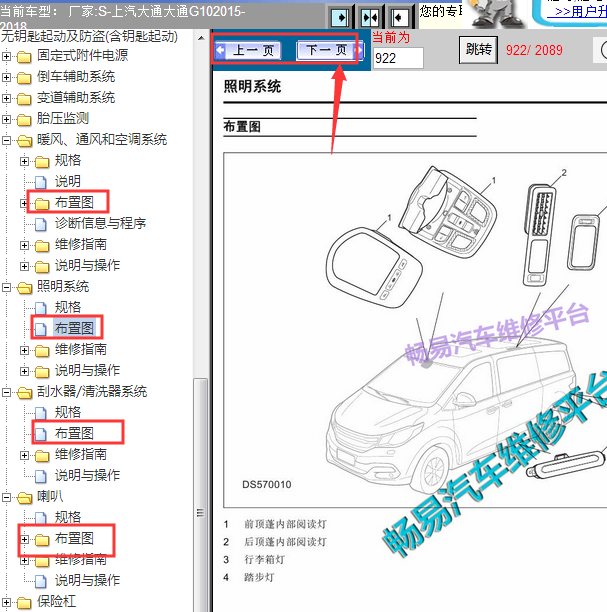Select the 保险杠 folder label
The height and width of the screenshot is (612, 607).
(57, 601)
